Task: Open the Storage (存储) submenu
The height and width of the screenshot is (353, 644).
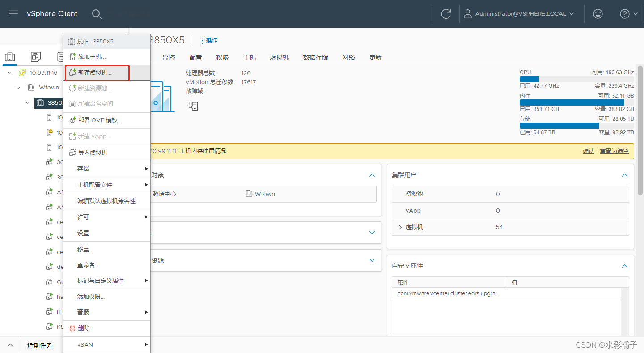Action: [x=106, y=169]
